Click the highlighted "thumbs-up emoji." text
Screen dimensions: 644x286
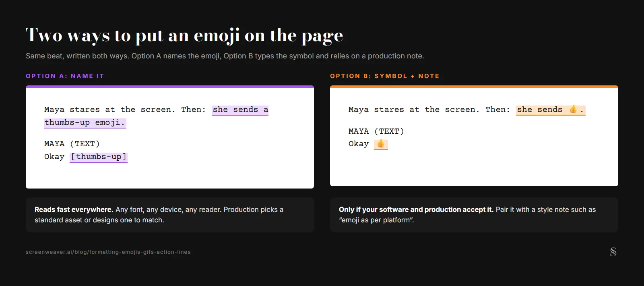click(85, 122)
